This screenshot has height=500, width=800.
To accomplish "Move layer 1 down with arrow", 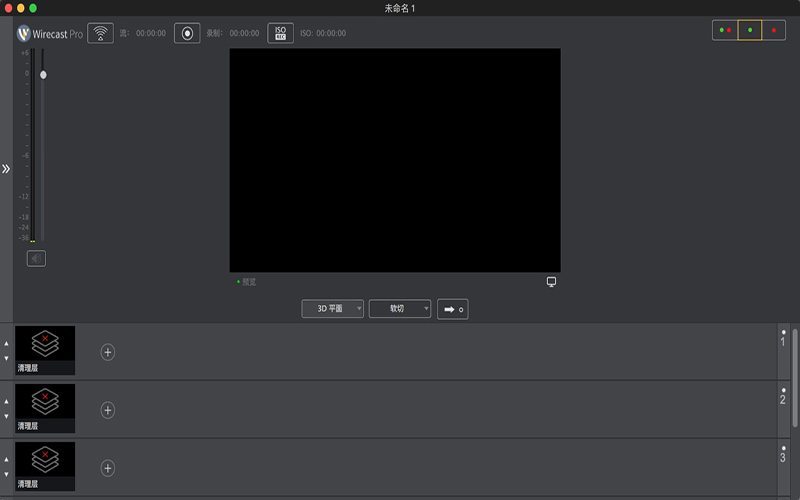I will pos(6,358).
